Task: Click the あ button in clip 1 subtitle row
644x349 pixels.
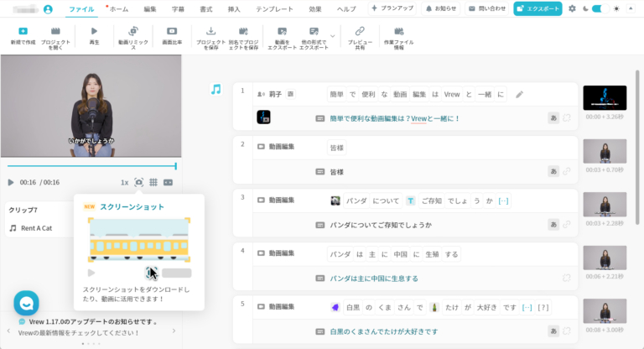Action: 553,118
